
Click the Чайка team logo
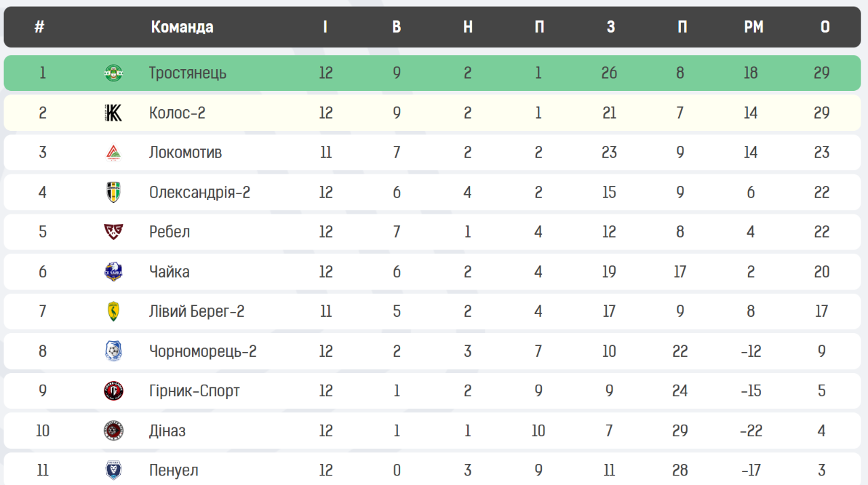(113, 271)
